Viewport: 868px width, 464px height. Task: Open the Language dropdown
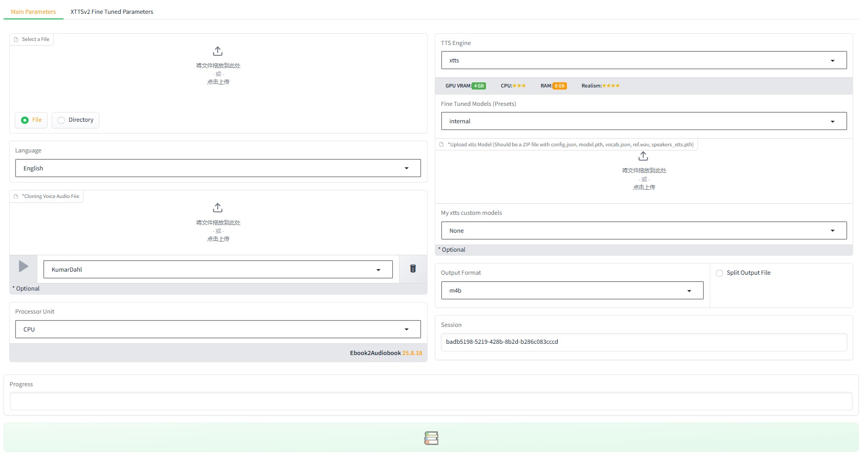(x=218, y=168)
